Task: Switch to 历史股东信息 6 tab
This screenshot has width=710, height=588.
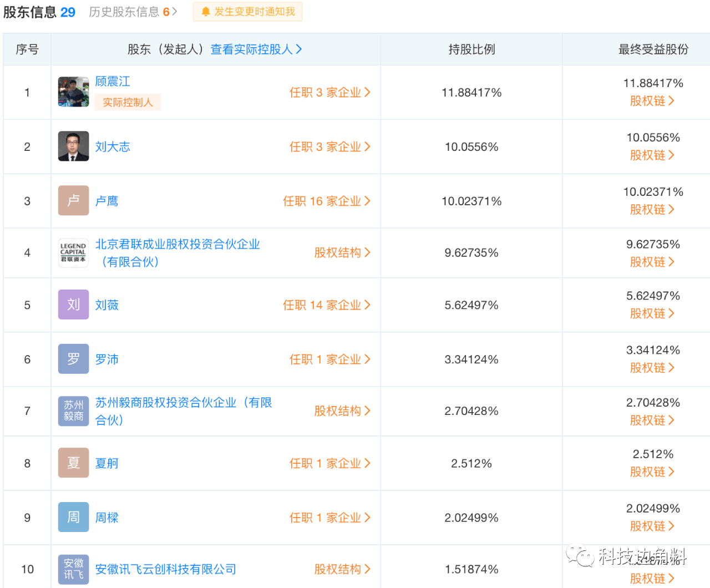Action: (133, 12)
